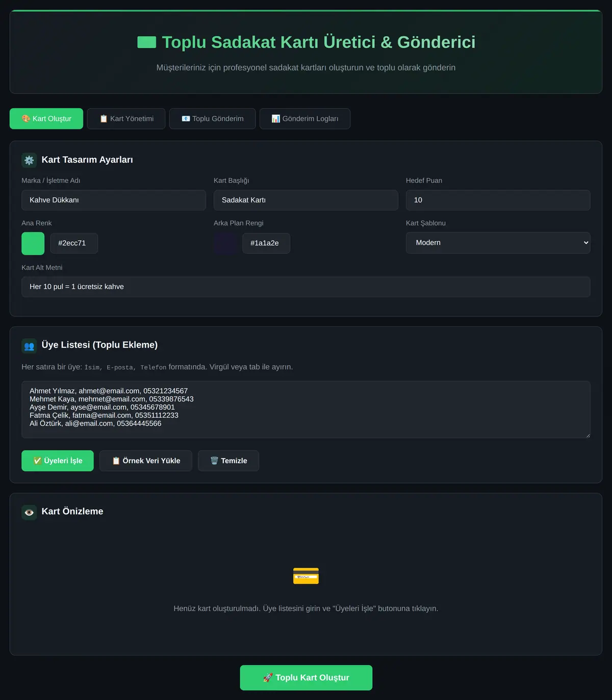The image size is (612, 700).
Task: Open the green Ana Renk color swatch
Action: tap(33, 243)
